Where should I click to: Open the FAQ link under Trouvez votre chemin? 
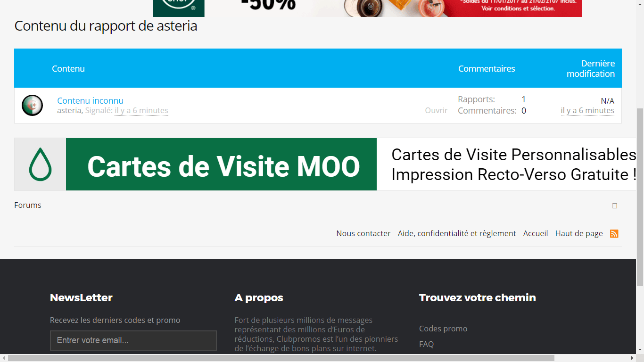point(426,344)
